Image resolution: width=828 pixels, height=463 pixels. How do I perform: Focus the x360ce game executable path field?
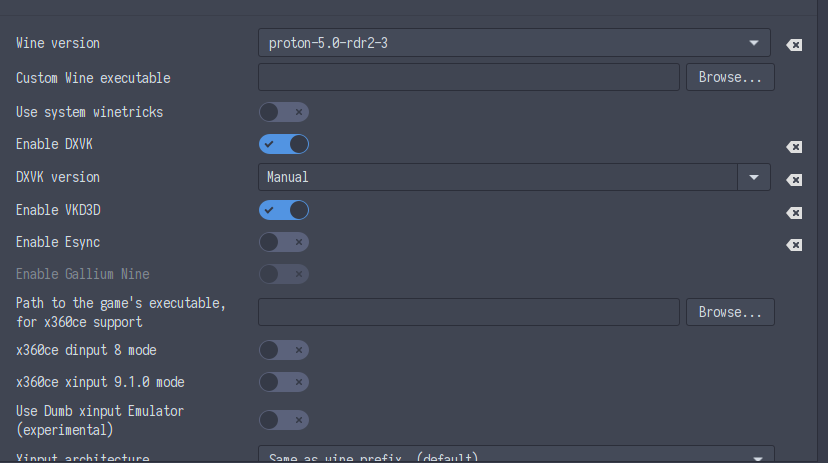point(469,312)
